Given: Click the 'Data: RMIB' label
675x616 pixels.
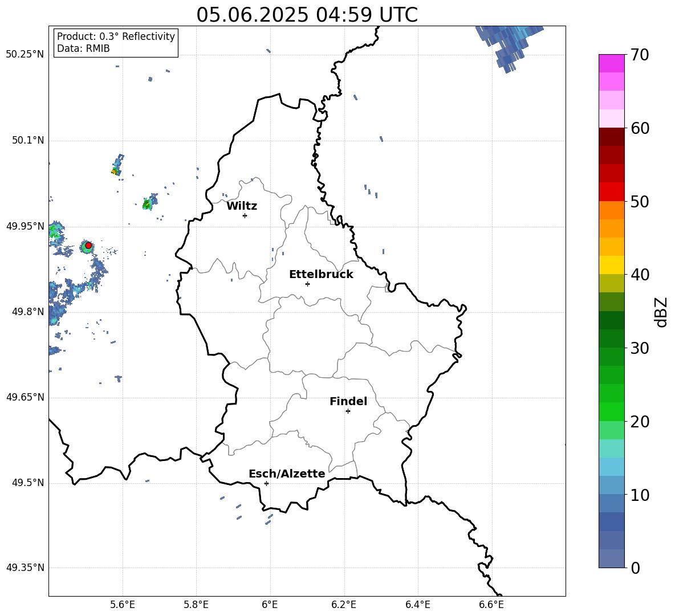Looking at the screenshot, I should [83, 48].
